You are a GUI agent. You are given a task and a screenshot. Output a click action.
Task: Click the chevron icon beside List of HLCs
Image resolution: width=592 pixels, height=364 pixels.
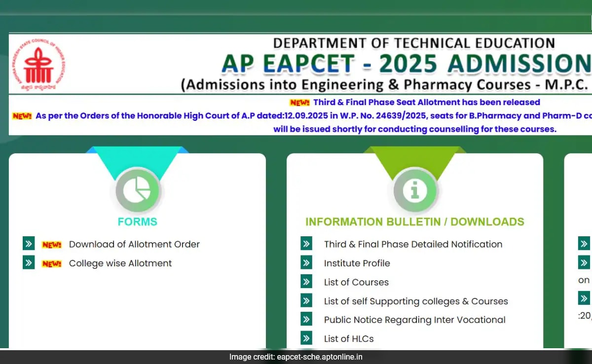(x=306, y=337)
